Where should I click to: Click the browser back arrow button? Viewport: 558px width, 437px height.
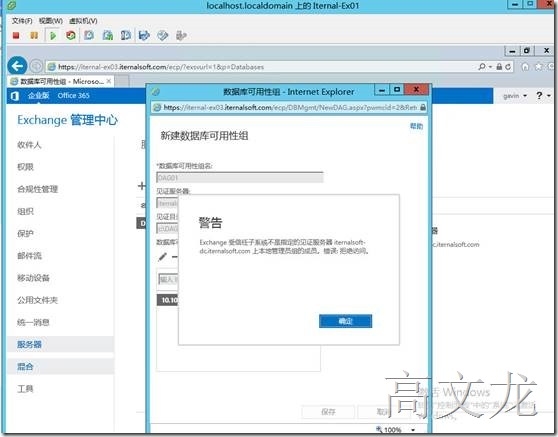(x=17, y=66)
